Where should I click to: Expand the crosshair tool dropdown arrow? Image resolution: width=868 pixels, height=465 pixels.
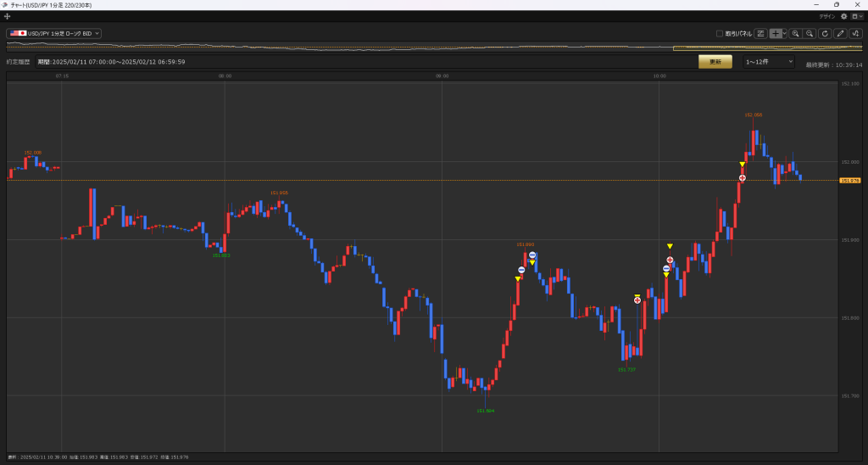coord(785,33)
